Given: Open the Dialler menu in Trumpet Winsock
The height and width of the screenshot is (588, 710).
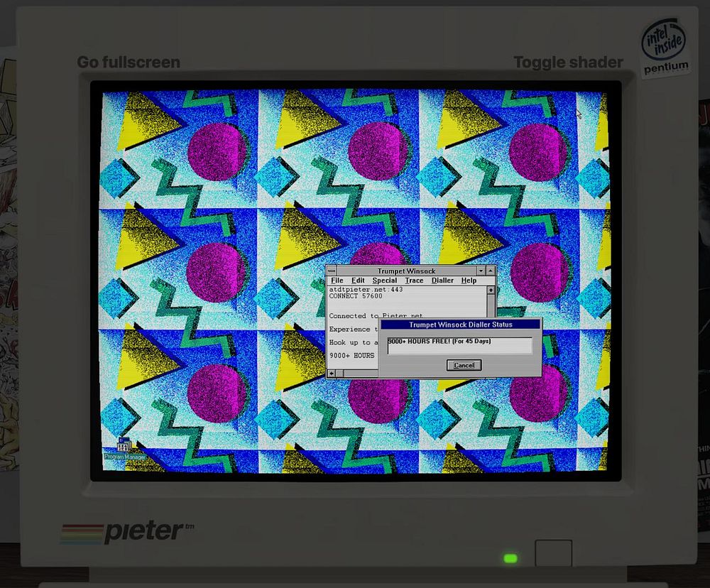Looking at the screenshot, I should (442, 281).
